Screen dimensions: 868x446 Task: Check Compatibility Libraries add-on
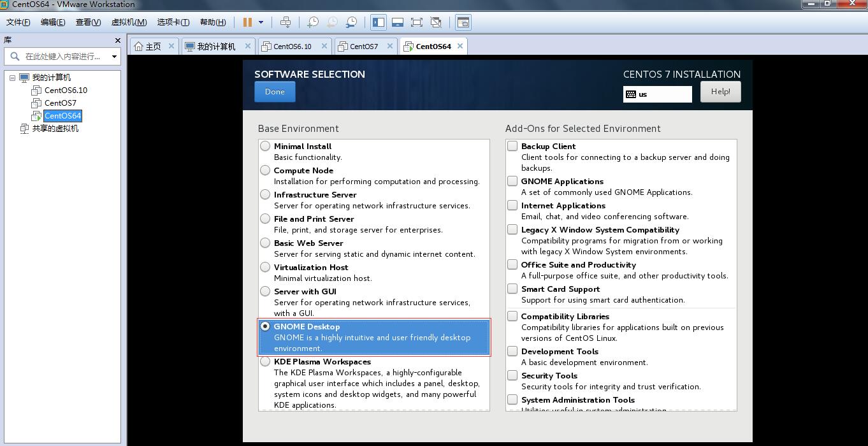point(512,316)
